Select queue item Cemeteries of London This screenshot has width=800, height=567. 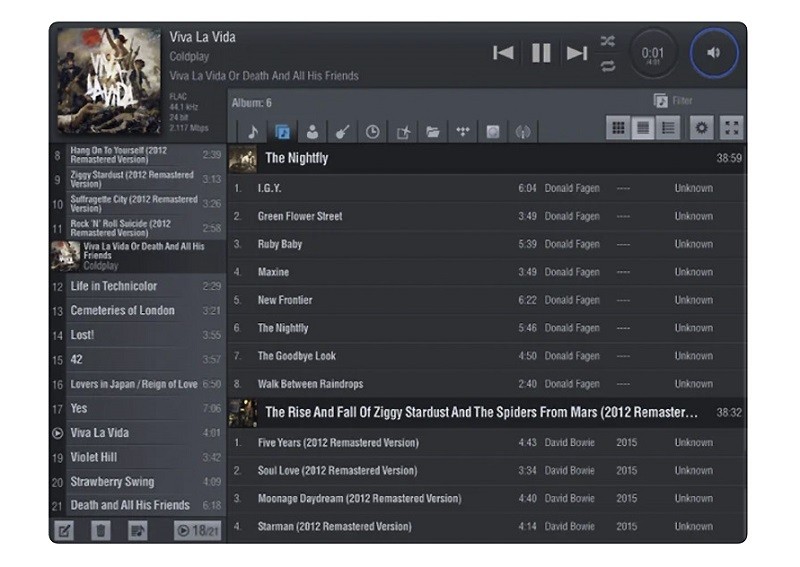point(138,311)
